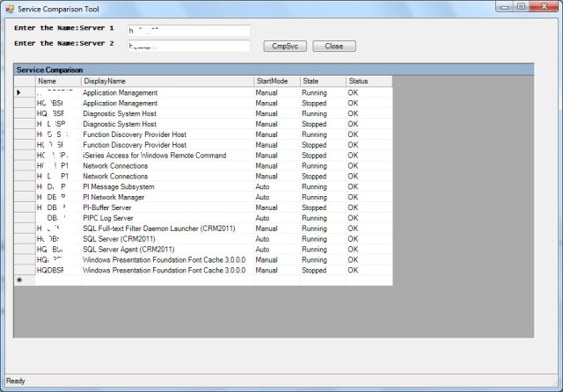Select the 'PI-Buffer Server' cell

coord(168,207)
